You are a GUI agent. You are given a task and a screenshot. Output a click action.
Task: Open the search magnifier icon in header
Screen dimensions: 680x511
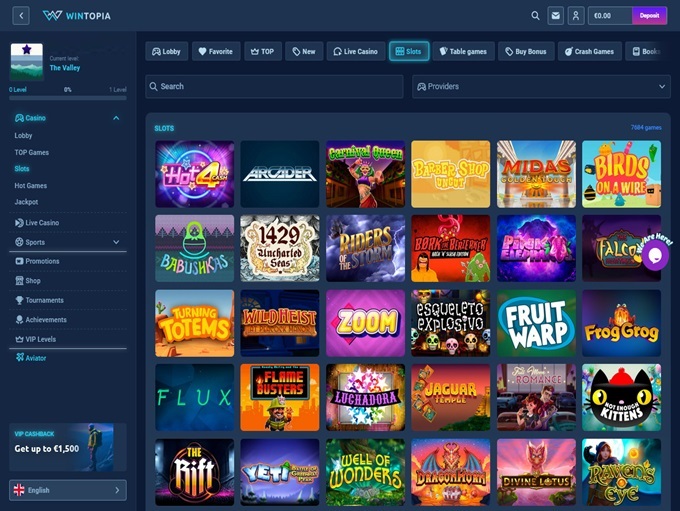[x=536, y=16]
